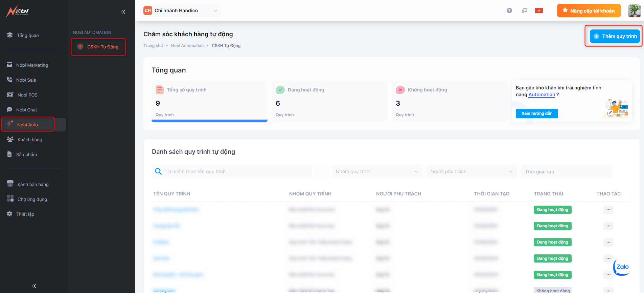Collapse main sidebar using bottom arrows
This screenshot has width=644, height=293.
pos(34,286)
